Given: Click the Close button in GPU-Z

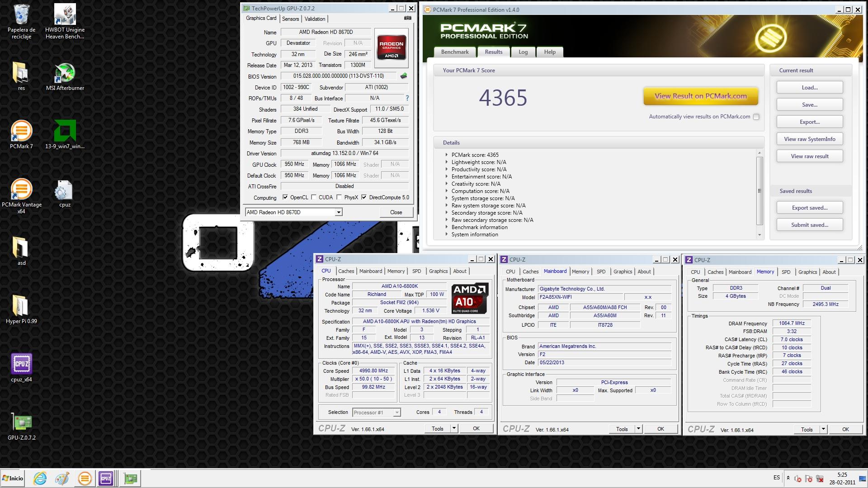Looking at the screenshot, I should (396, 212).
